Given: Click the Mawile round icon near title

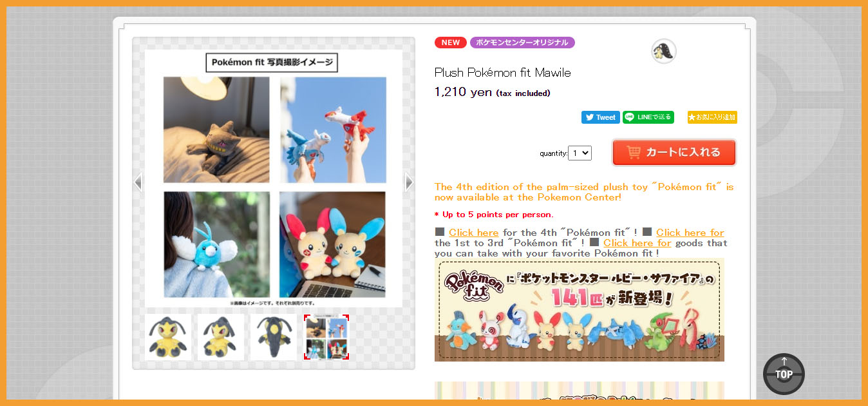Looking at the screenshot, I should click(664, 51).
